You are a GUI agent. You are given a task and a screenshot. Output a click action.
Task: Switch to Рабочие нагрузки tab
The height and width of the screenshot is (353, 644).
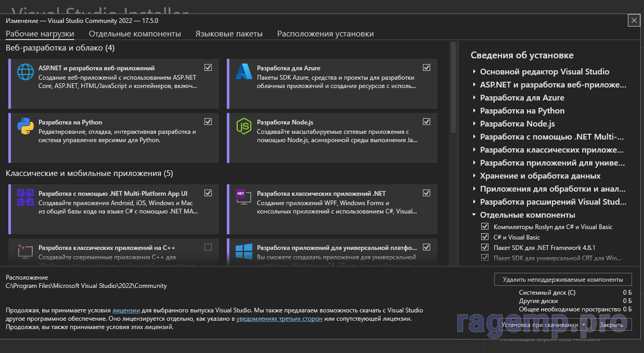[x=40, y=34]
